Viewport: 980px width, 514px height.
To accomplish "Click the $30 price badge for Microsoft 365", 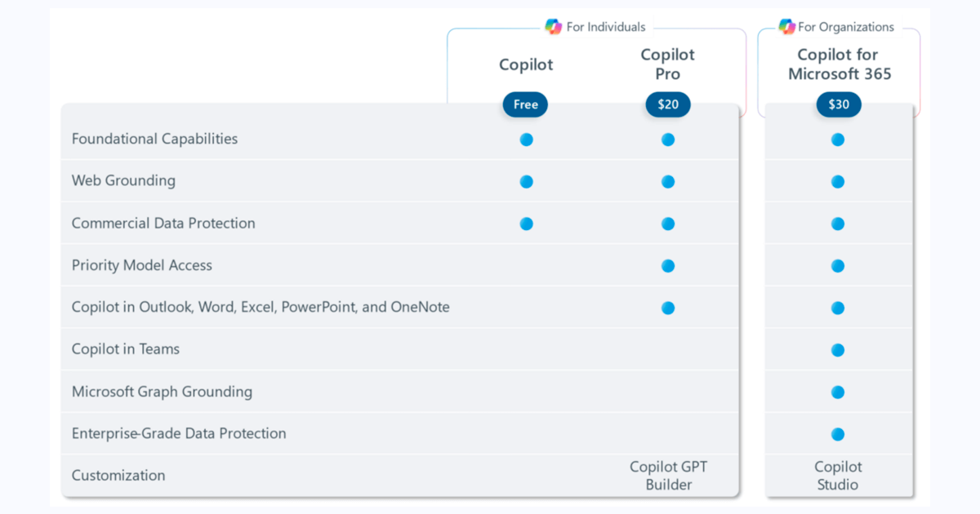I will (x=839, y=104).
